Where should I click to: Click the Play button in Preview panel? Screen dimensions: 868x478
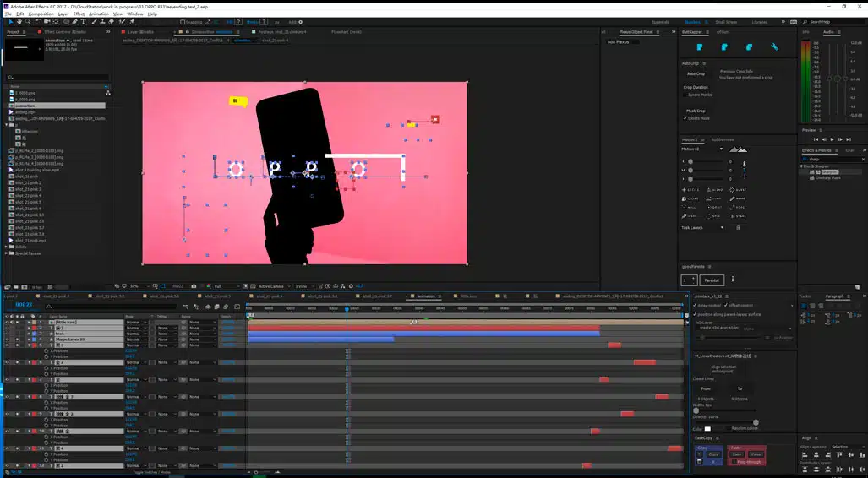click(833, 139)
